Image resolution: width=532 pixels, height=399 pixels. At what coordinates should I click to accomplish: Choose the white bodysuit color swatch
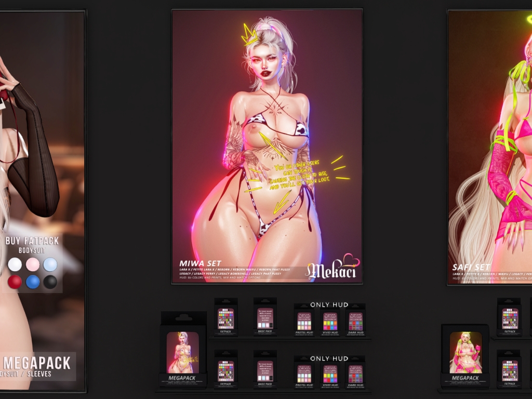(x=15, y=264)
